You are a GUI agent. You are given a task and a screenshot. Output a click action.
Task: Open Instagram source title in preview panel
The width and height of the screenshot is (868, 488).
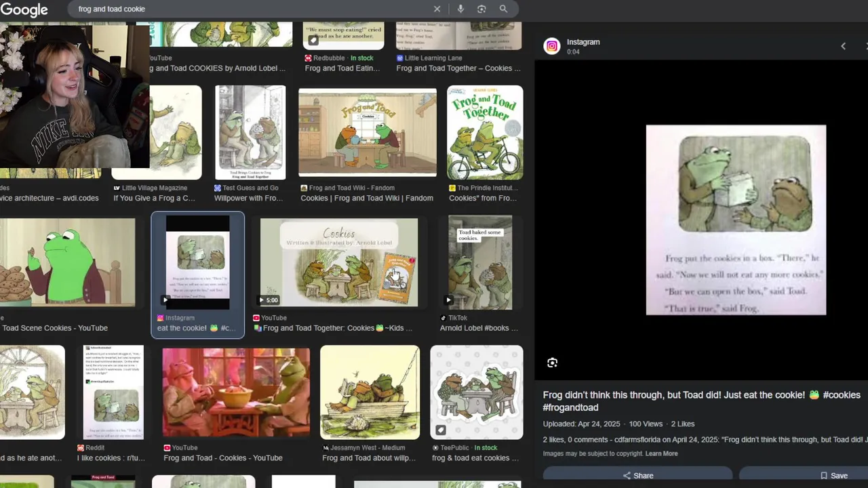coord(583,42)
